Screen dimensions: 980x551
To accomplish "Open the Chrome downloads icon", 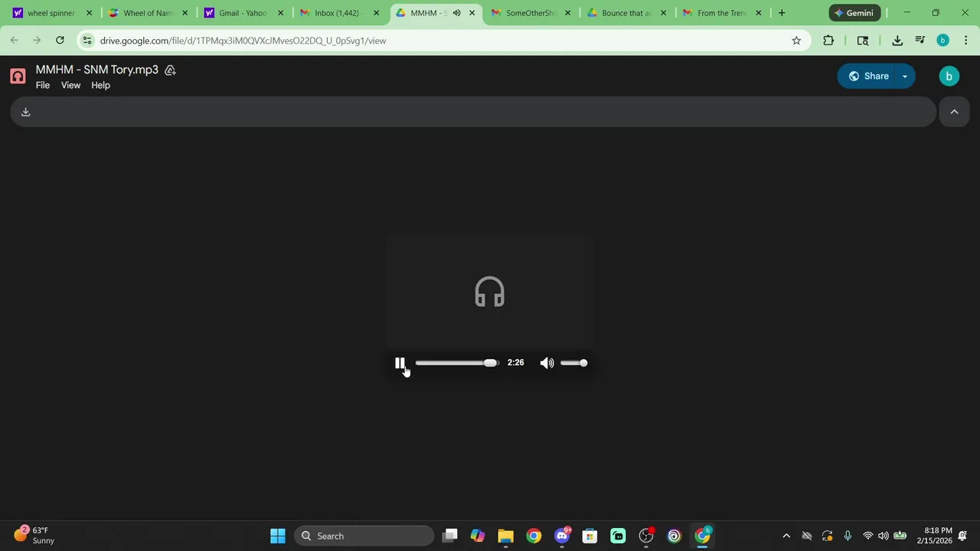I will tap(897, 41).
